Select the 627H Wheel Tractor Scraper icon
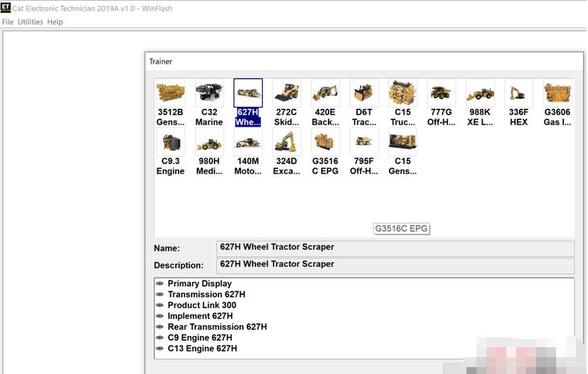 pos(248,93)
